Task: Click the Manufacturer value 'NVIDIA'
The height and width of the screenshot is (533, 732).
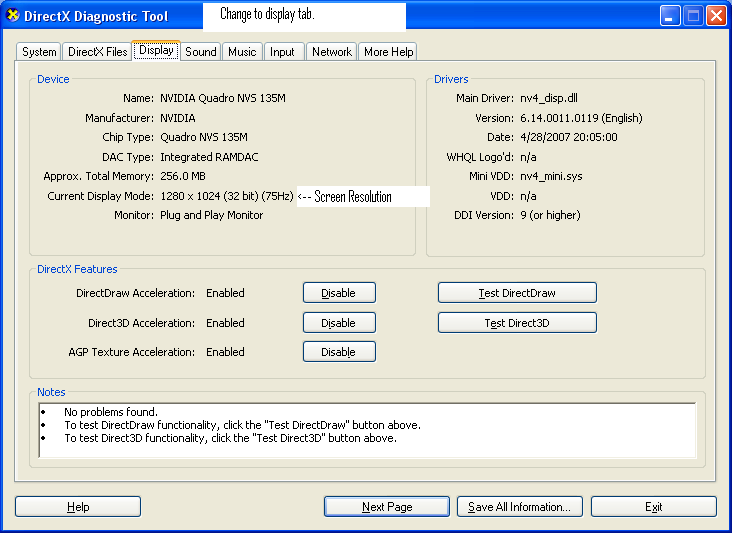Action: tap(178, 118)
